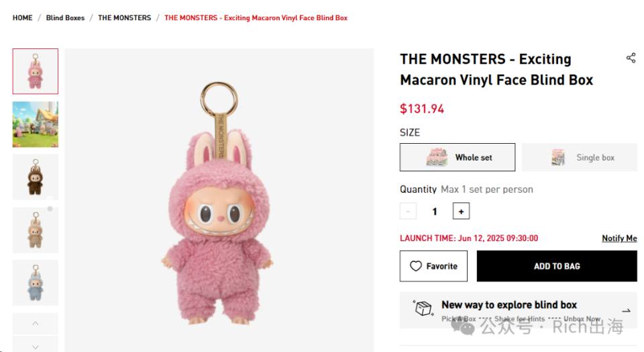644x352 pixels.
Task: Show next thumbnails with down chevron
Action: [36, 345]
